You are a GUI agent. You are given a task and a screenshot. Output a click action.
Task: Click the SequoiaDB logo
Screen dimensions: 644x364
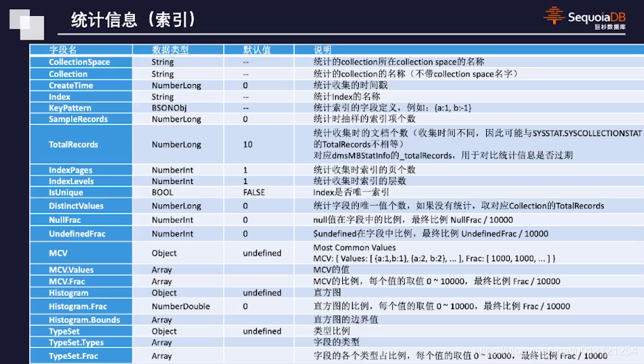[584, 19]
